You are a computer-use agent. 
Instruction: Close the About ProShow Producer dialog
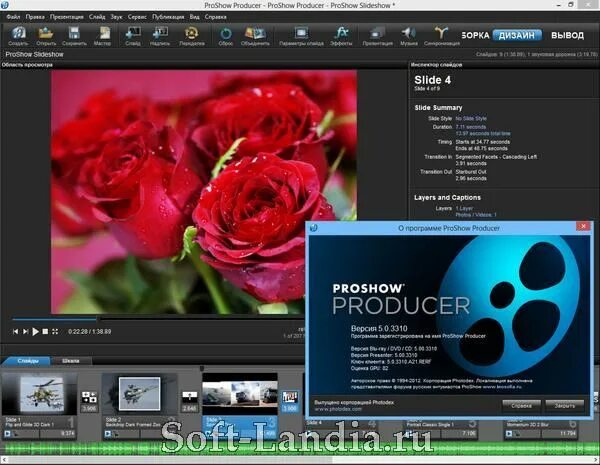(583, 226)
